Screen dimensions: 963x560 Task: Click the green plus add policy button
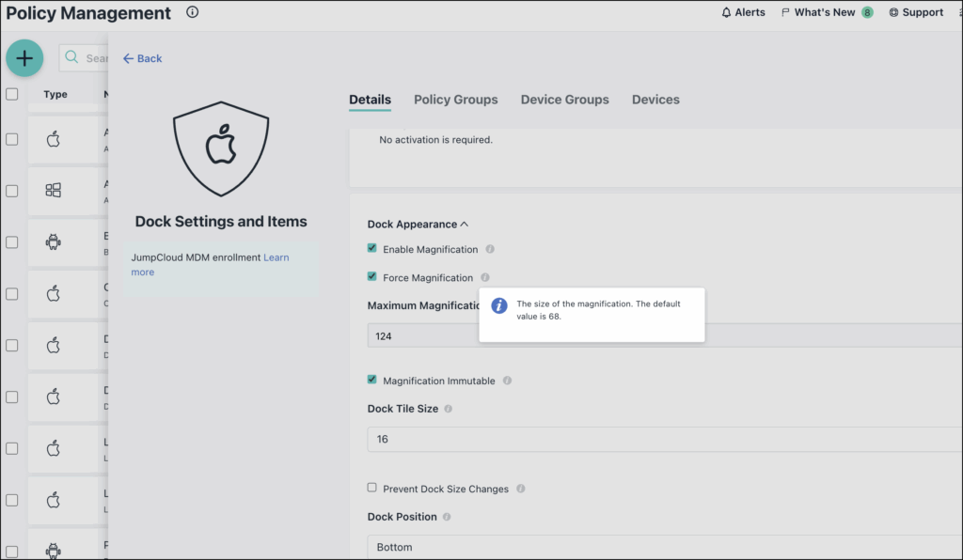pyautogui.click(x=24, y=58)
